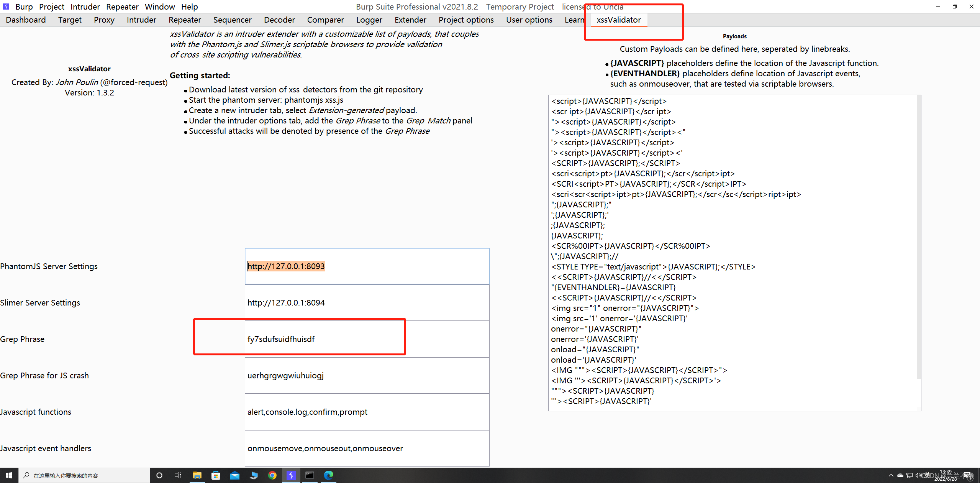Image resolution: width=980 pixels, height=483 pixels.
Task: Click the PhantomJS server URL field
Action: point(367,266)
